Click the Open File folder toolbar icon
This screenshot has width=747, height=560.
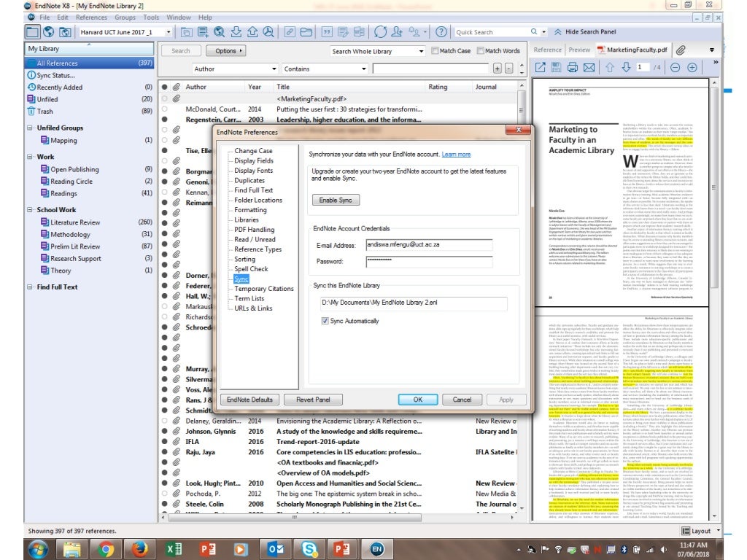point(306,32)
